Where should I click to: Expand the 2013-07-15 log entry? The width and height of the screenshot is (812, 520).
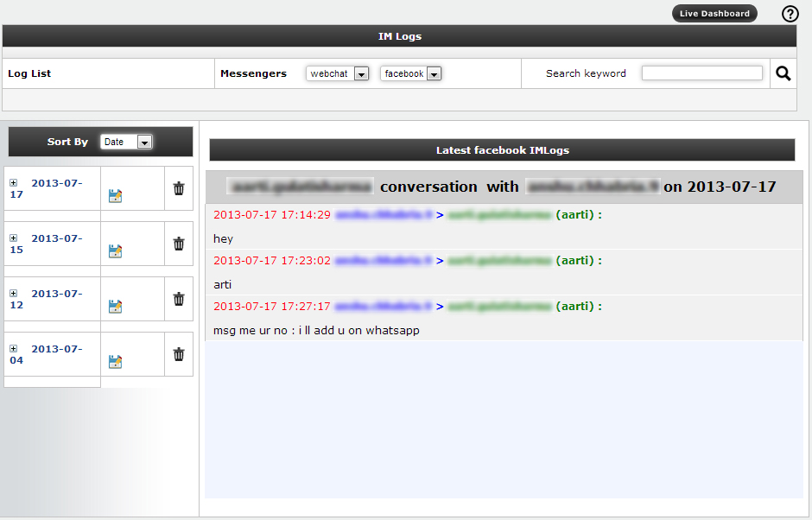pyautogui.click(x=13, y=238)
